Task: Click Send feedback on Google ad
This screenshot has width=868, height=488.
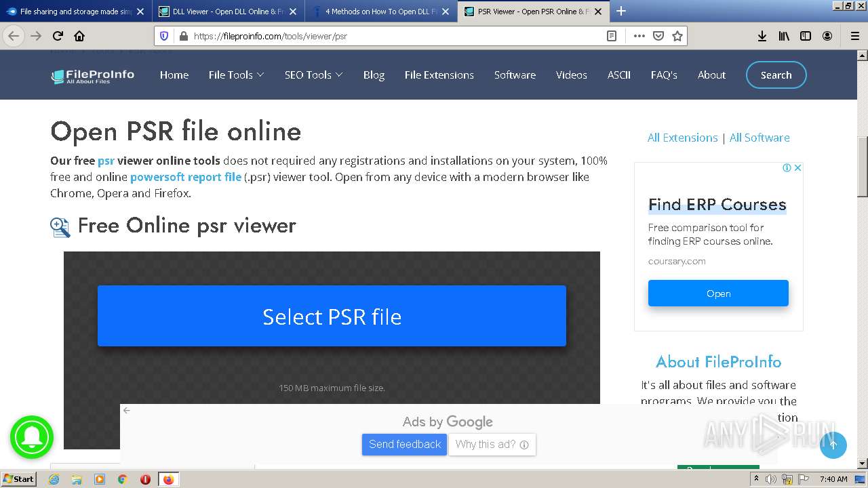Action: [404, 445]
